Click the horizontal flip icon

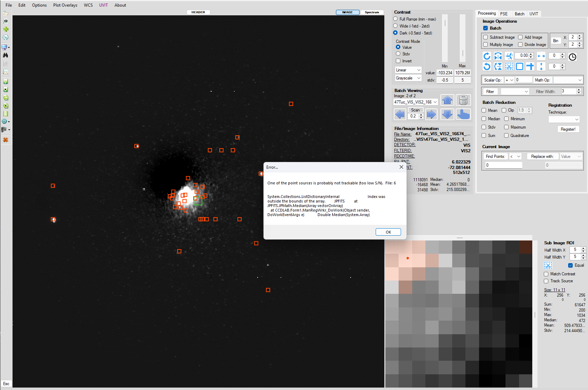498,56
